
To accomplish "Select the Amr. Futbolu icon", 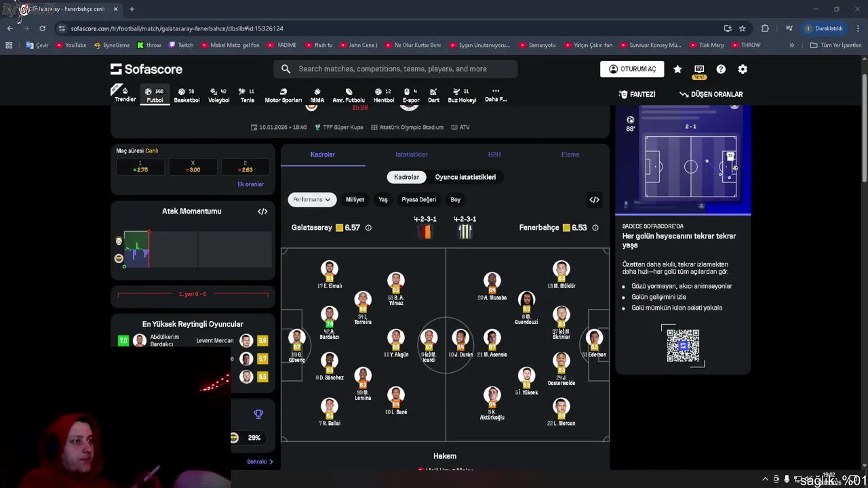I will [x=349, y=96].
